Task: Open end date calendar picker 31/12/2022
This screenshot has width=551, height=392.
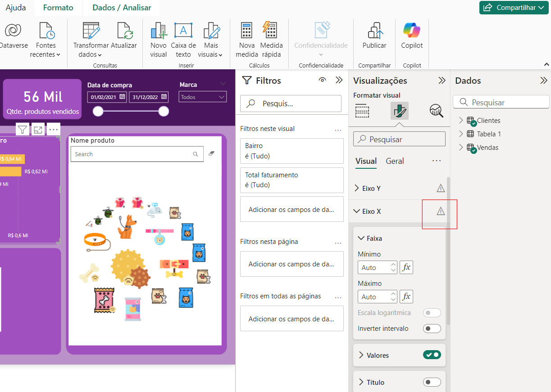Action: [164, 97]
